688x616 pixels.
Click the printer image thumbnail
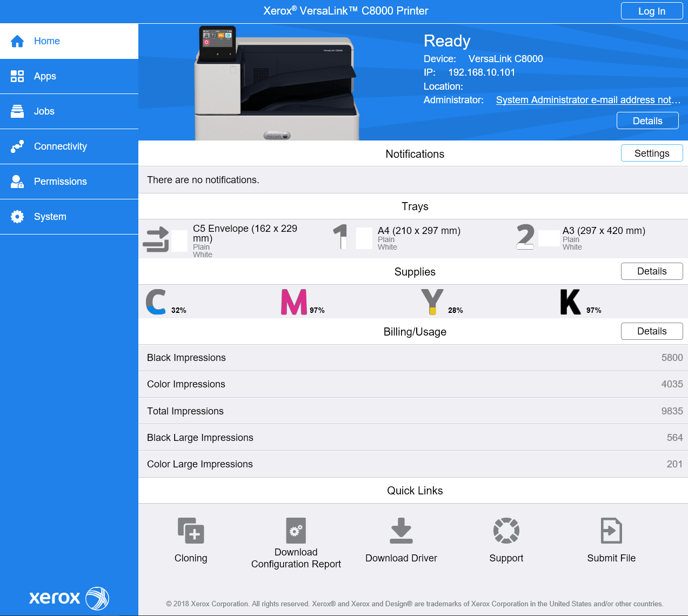[x=277, y=83]
